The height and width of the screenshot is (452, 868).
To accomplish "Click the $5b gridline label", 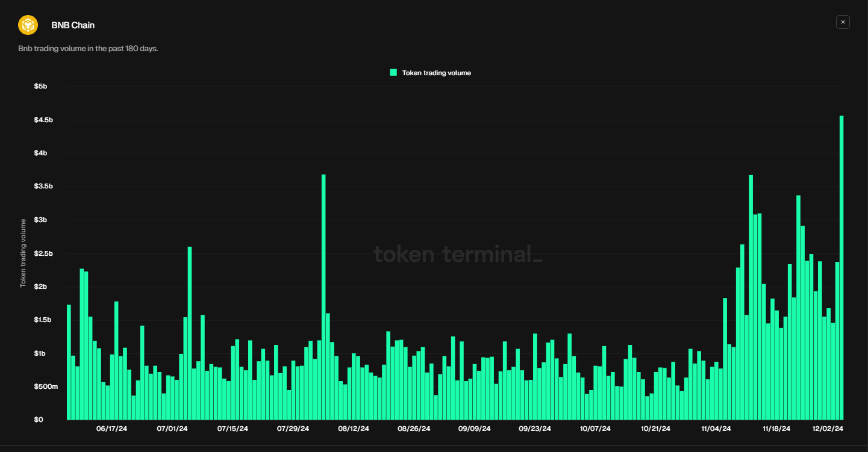I will coord(42,86).
